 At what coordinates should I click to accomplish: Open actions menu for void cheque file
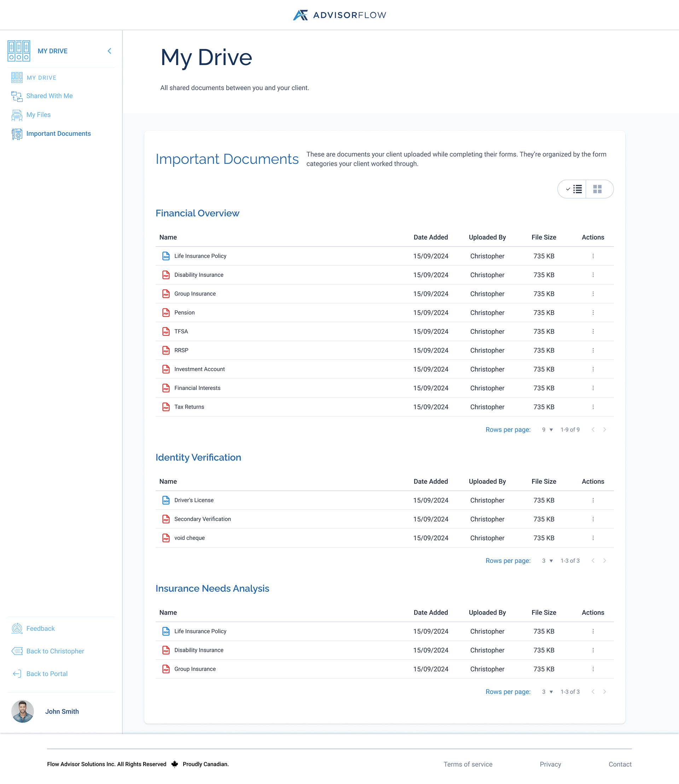[593, 538]
